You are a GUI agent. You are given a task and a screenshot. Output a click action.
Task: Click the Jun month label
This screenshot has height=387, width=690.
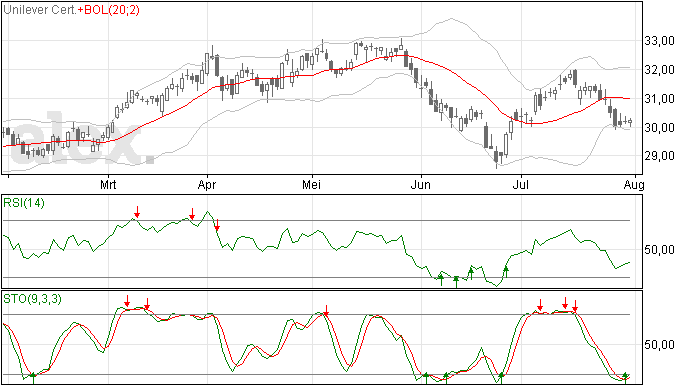[421, 184]
